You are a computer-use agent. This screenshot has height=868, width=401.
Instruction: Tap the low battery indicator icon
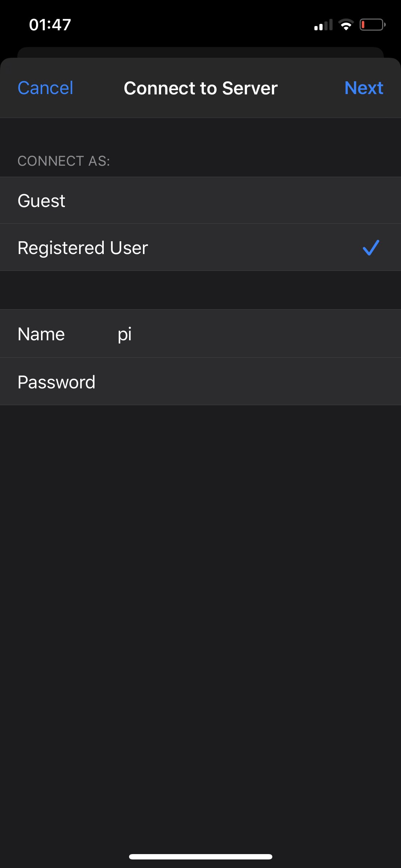tap(372, 25)
